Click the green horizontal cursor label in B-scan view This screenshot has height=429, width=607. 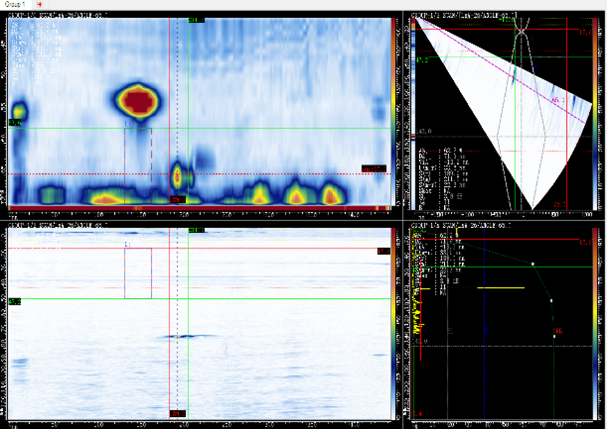(x=14, y=301)
